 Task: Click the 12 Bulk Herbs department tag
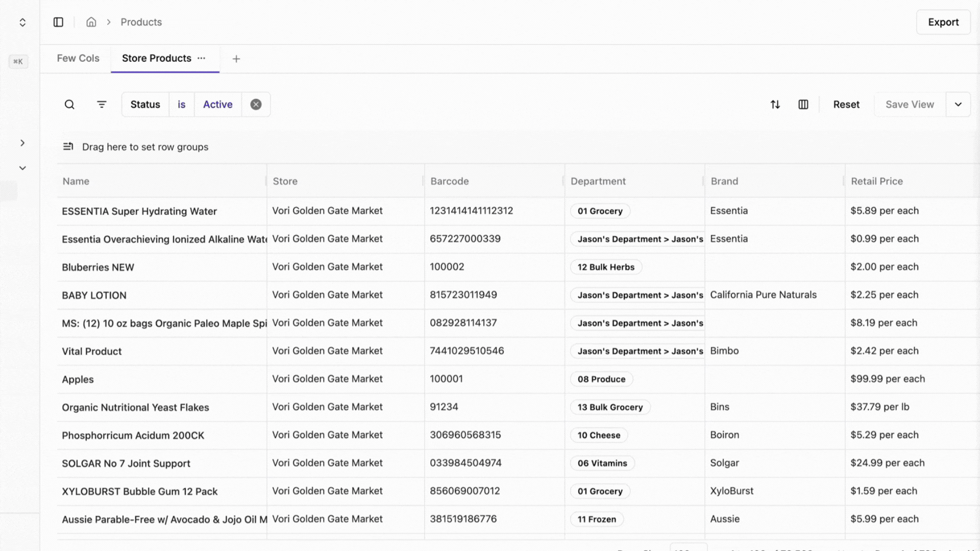(x=606, y=267)
